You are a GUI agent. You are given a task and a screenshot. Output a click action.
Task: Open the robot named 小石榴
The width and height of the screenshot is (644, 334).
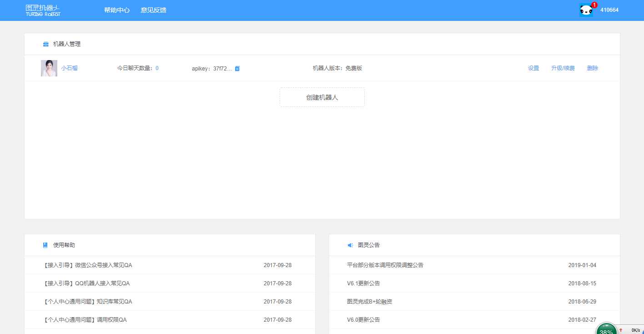[x=70, y=68]
